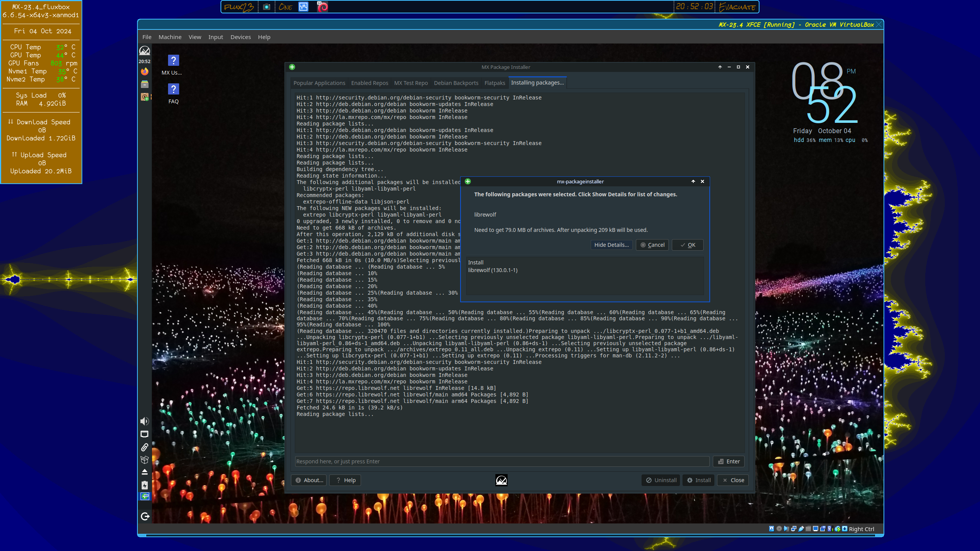
Task: Open the About dialog
Action: 309,480
